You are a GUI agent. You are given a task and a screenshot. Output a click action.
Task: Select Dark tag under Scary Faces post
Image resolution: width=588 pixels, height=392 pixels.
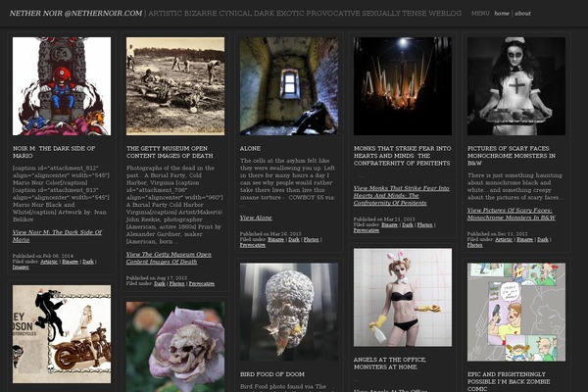pyautogui.click(x=543, y=240)
